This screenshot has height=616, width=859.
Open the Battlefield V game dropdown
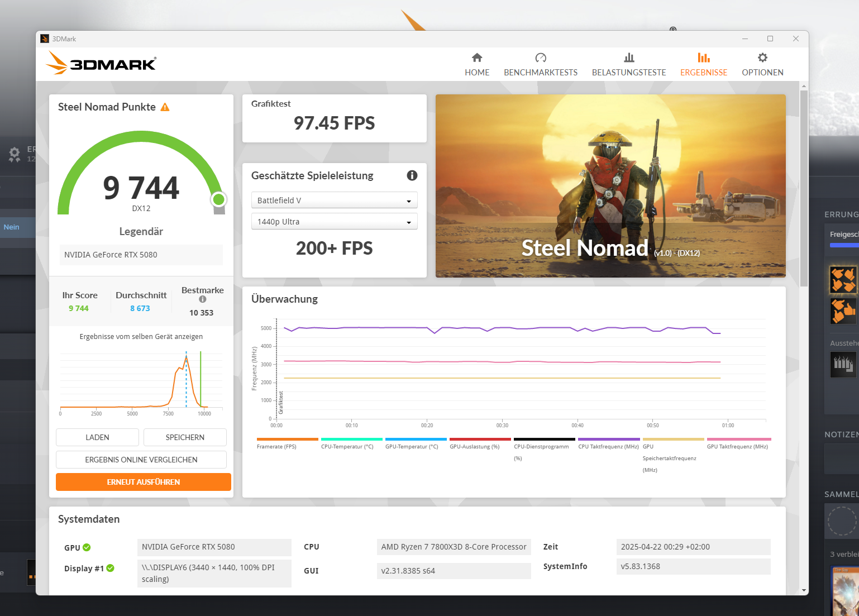[x=335, y=200]
